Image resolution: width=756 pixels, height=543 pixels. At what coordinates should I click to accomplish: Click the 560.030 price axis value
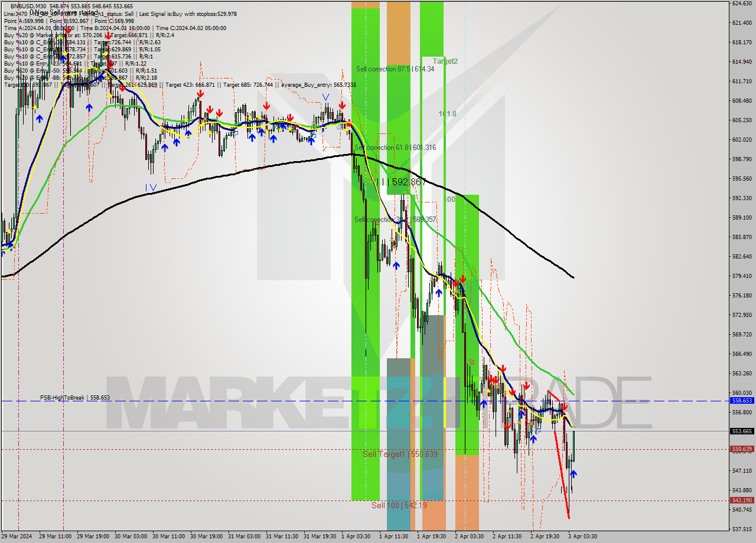point(742,393)
